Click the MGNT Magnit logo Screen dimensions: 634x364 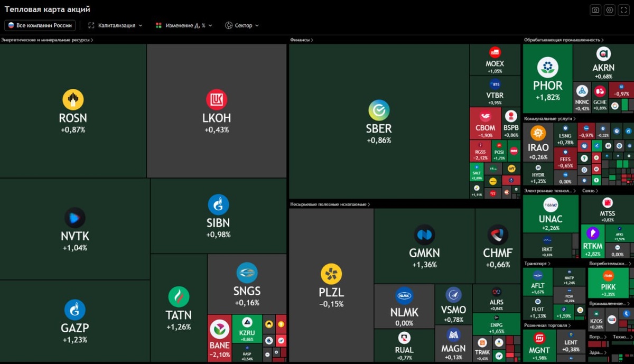[539, 338]
